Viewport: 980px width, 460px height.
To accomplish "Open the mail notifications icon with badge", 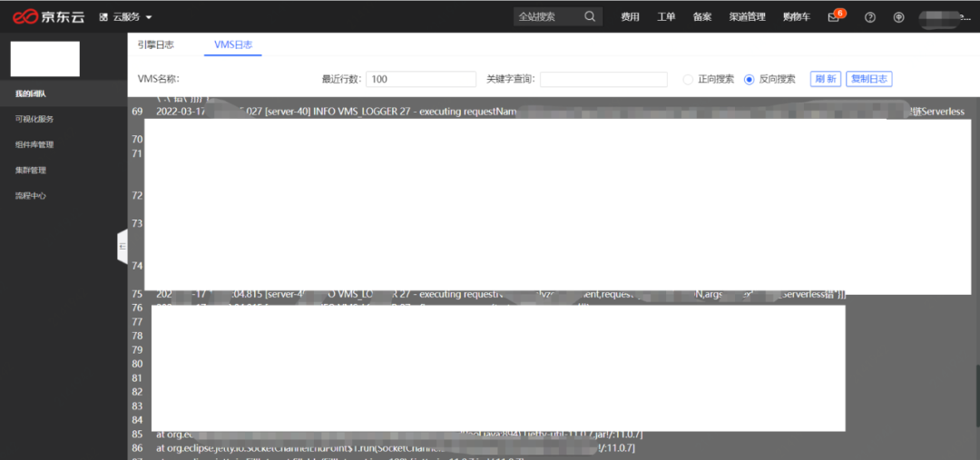I will click(x=834, y=16).
